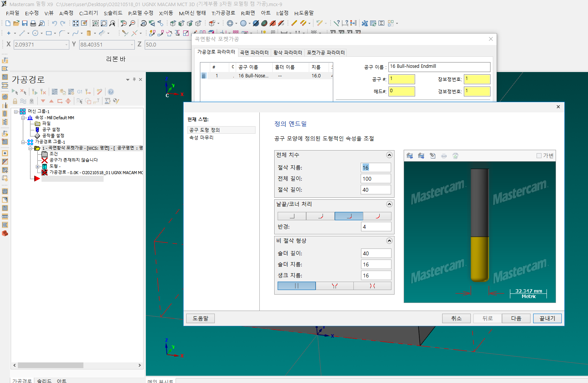This screenshot has height=383, width=588.
Task: Select the full radius ball corner option
Action: click(377, 216)
